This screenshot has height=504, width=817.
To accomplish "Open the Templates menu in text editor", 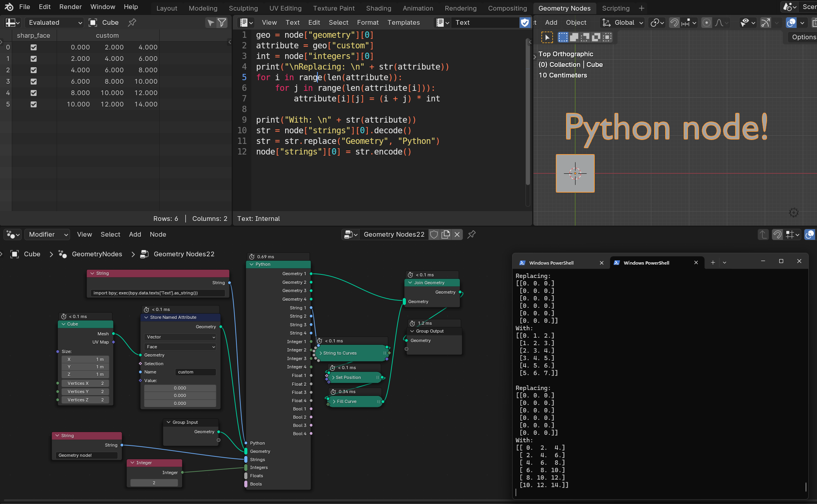I will pyautogui.click(x=404, y=22).
